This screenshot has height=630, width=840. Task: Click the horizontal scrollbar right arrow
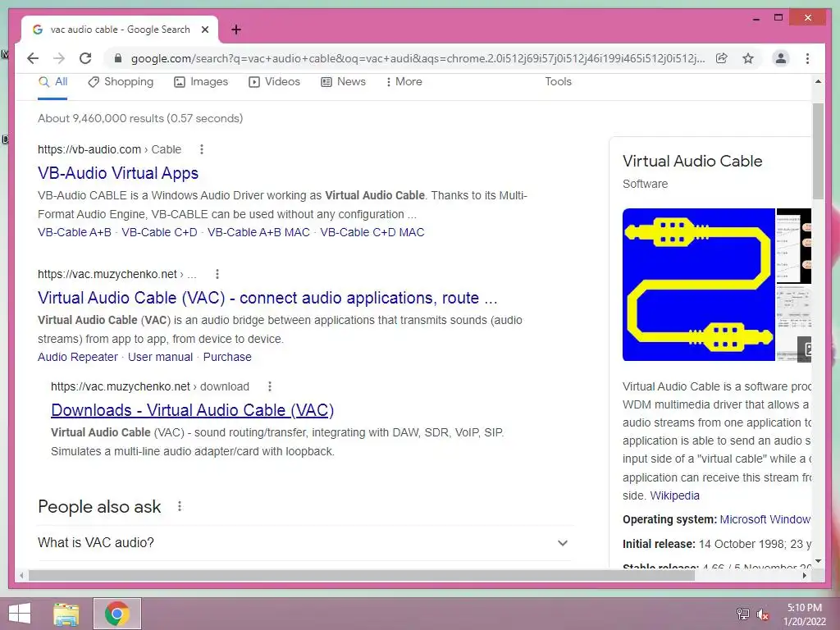click(804, 576)
